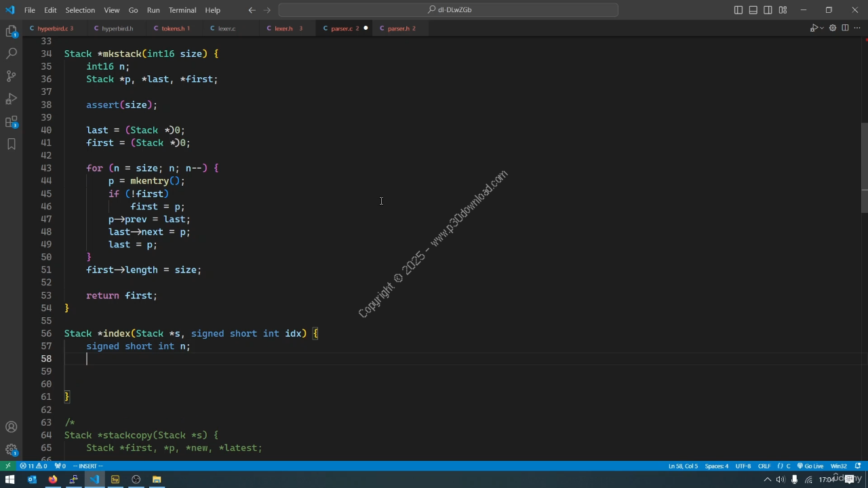Open the Explorer view in activity bar

[x=12, y=31]
